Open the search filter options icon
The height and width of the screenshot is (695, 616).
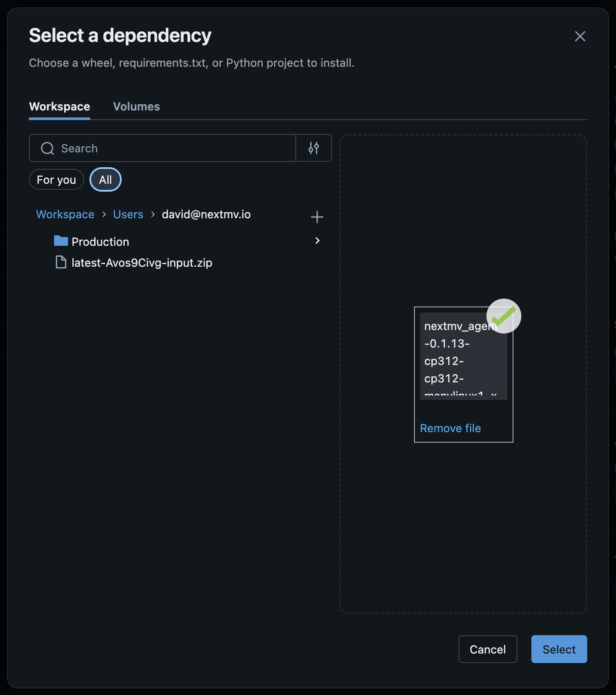[313, 148]
